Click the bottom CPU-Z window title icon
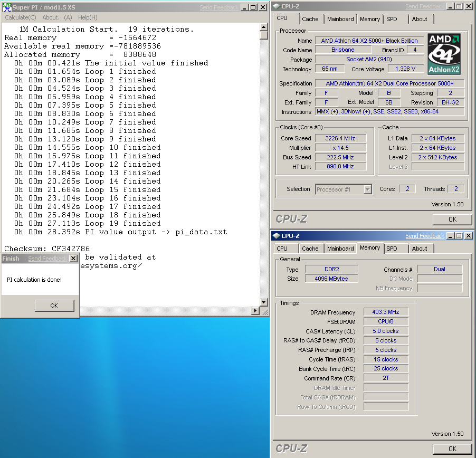 (277, 236)
